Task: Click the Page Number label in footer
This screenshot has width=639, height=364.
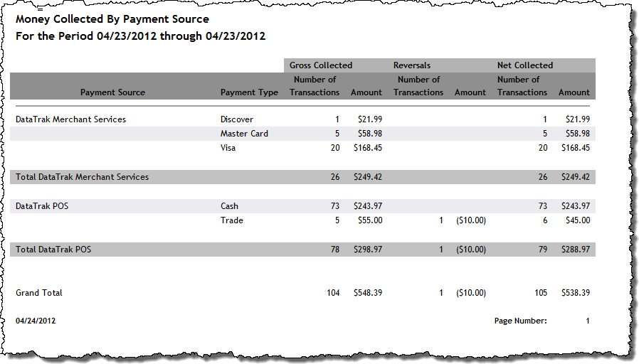Action: [x=520, y=321]
